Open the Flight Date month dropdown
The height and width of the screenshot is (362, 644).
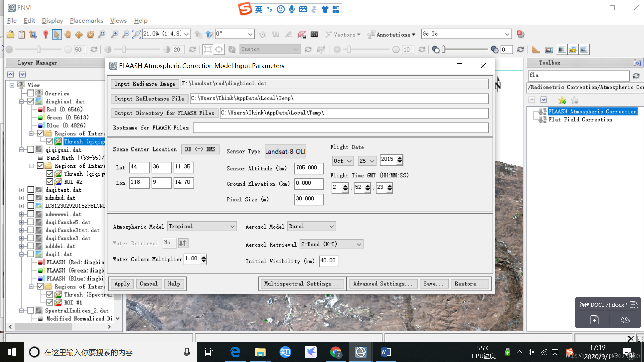(342, 161)
